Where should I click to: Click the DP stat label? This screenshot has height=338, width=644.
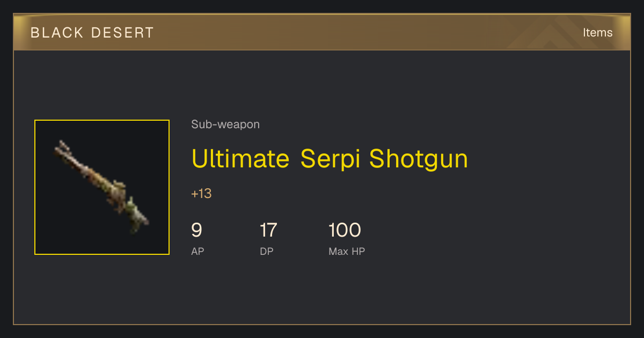click(267, 251)
